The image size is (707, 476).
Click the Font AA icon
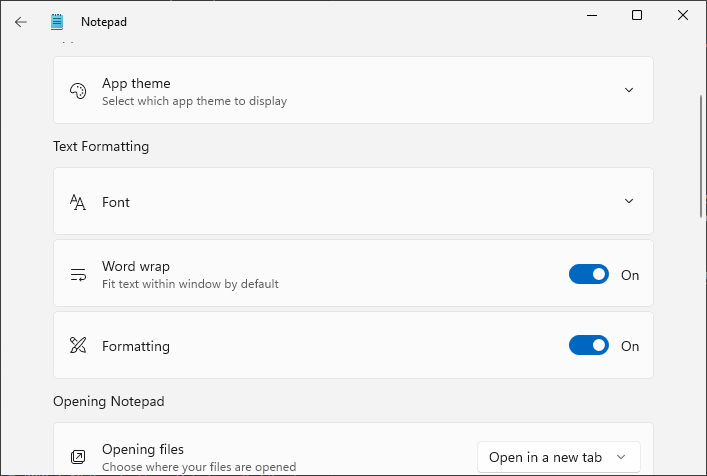(x=78, y=202)
